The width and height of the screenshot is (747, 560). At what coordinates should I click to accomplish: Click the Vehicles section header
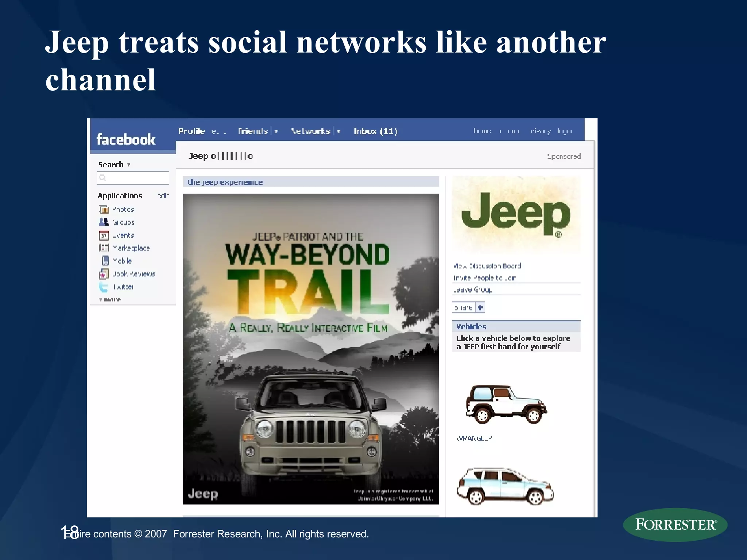(x=516, y=326)
